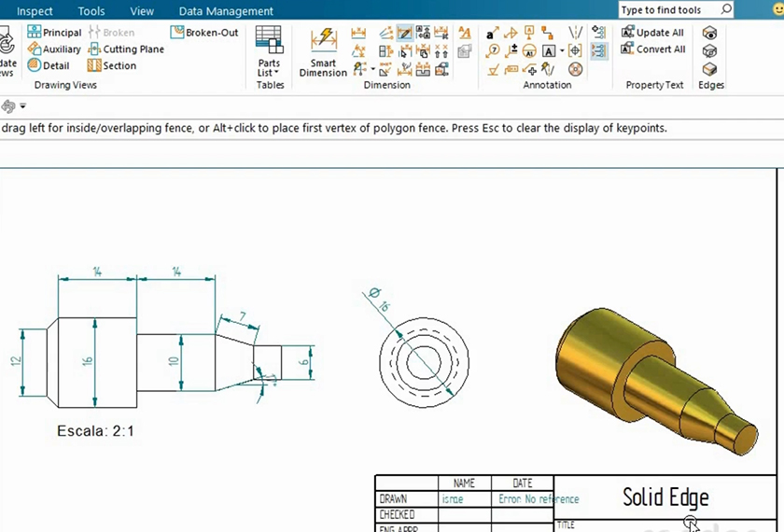
Task: Open the quick access dropdown below ribbon
Action: point(23,106)
